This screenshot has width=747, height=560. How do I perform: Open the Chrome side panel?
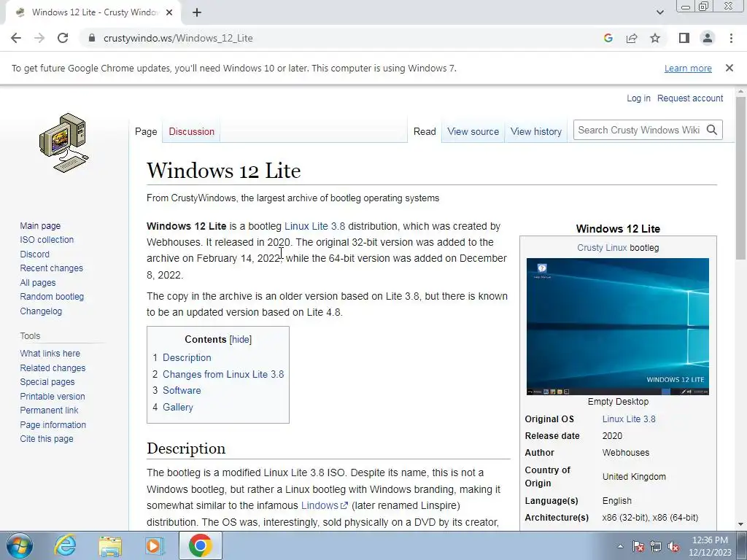point(684,38)
